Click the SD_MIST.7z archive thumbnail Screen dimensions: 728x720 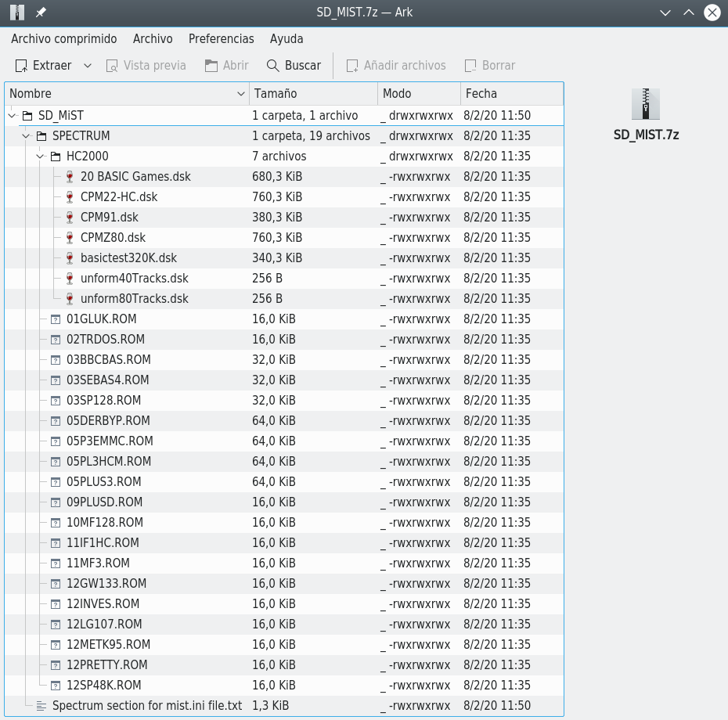click(646, 104)
